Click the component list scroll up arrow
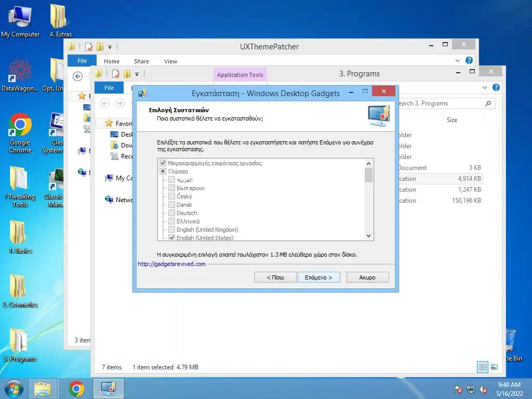Image resolution: width=532 pixels, height=399 pixels. pyautogui.click(x=369, y=164)
